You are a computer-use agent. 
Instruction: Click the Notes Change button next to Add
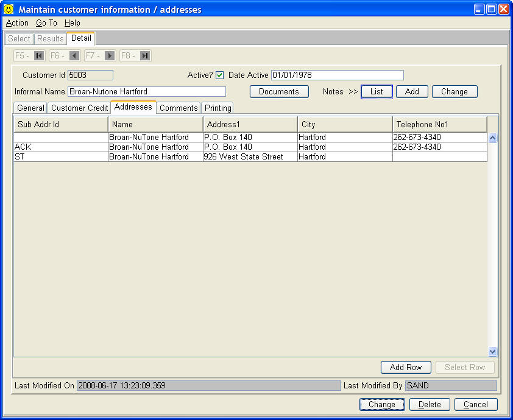pyautogui.click(x=455, y=91)
